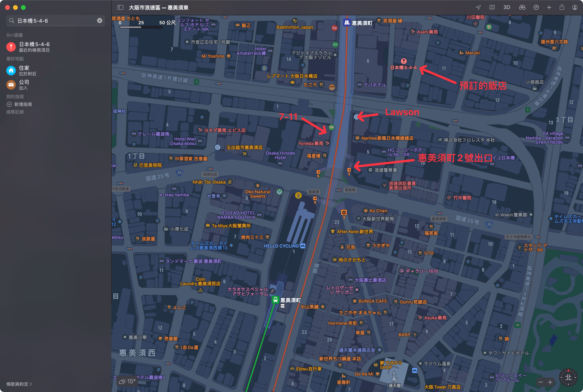Zoom in with the plus button
Image resolution: width=583 pixels, height=392 pixels.
click(550, 382)
